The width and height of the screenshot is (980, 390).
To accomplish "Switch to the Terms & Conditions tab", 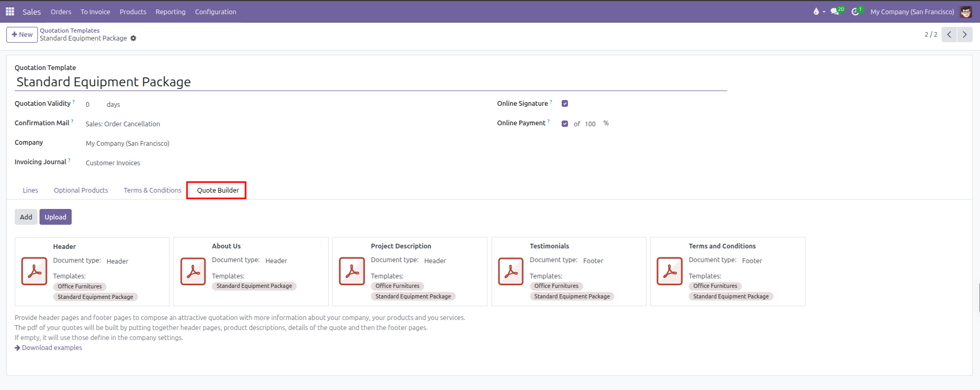I will coord(152,191).
